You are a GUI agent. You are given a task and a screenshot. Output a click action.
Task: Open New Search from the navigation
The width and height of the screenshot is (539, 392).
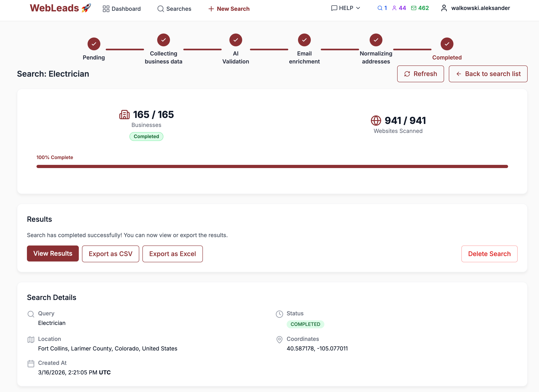[x=229, y=9]
